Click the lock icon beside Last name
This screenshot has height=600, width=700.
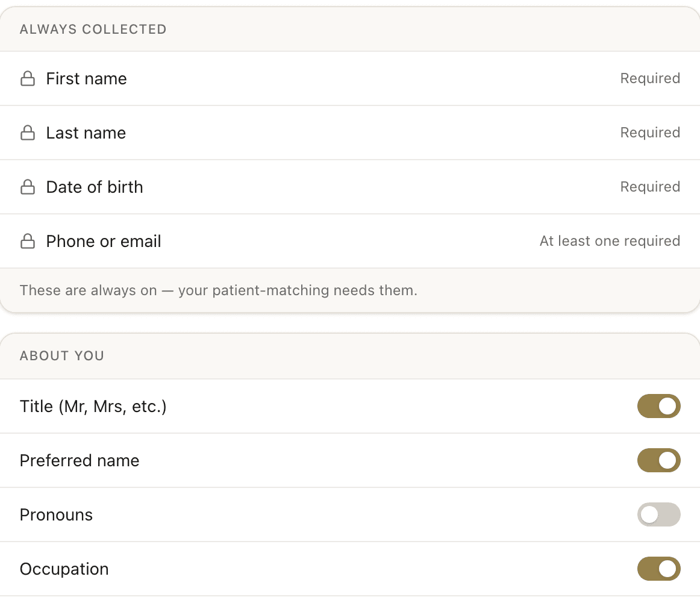tap(28, 133)
